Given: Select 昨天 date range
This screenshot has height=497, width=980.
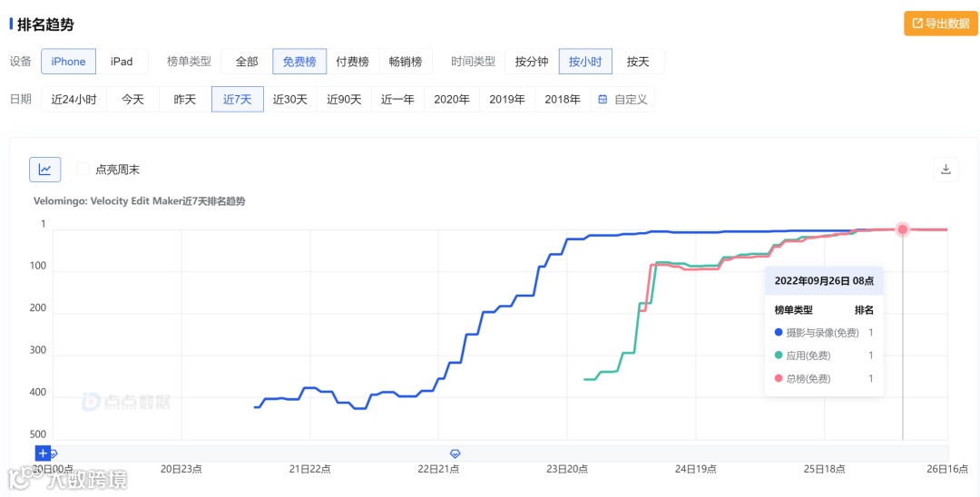Looking at the screenshot, I should click(x=185, y=99).
